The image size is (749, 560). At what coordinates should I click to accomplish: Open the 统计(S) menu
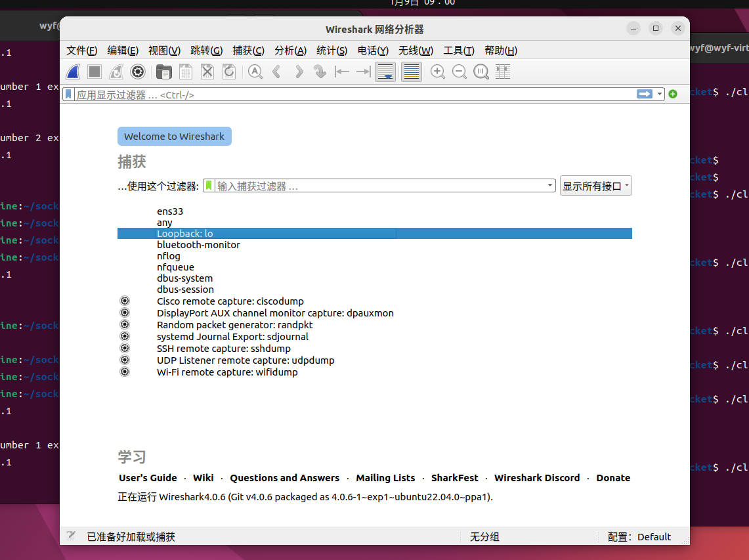pyautogui.click(x=332, y=51)
